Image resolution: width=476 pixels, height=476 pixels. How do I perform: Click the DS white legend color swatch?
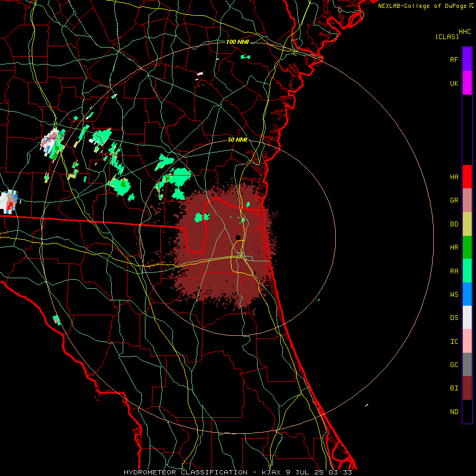click(467, 317)
